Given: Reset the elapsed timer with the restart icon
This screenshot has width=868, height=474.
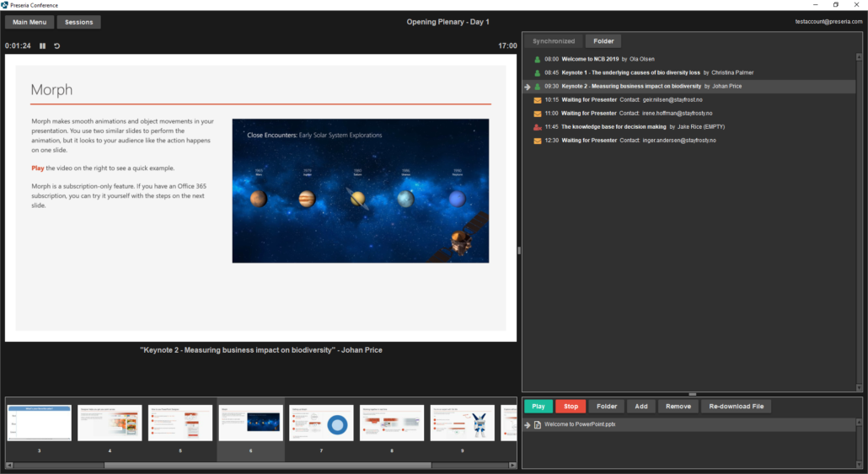Looking at the screenshot, I should pos(57,45).
